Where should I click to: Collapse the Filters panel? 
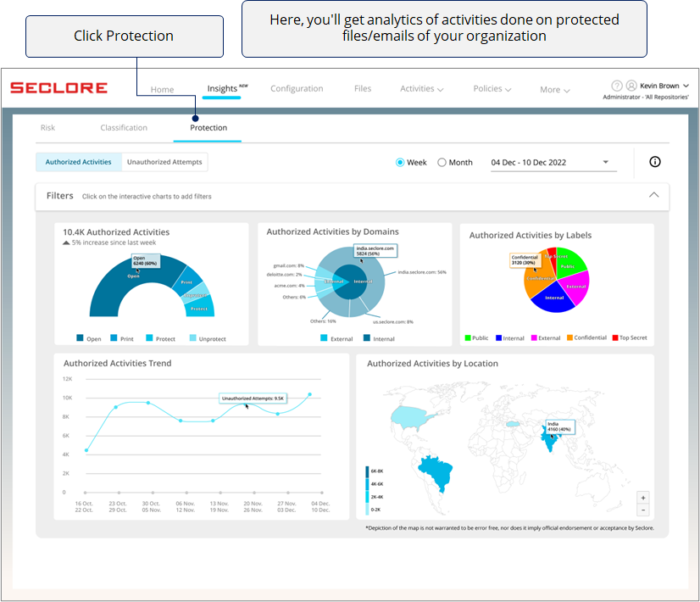tap(653, 195)
